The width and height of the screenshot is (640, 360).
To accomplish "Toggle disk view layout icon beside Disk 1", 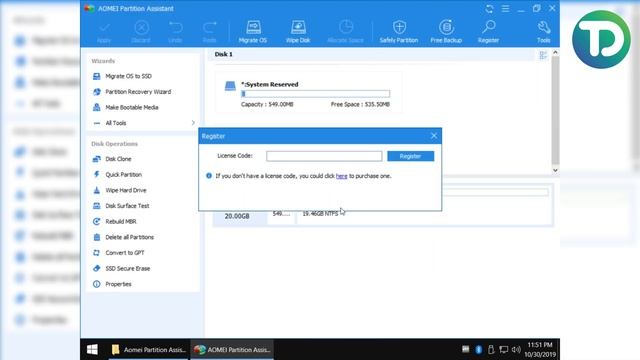I will [x=543, y=55].
